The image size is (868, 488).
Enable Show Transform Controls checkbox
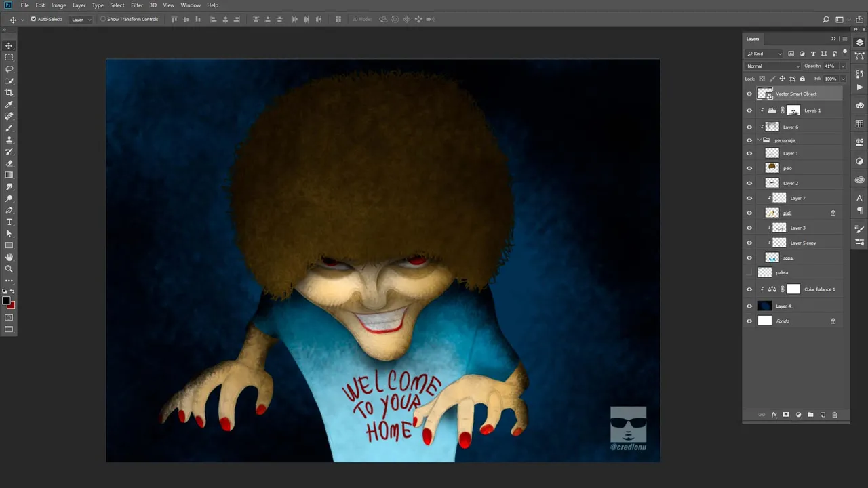[103, 19]
